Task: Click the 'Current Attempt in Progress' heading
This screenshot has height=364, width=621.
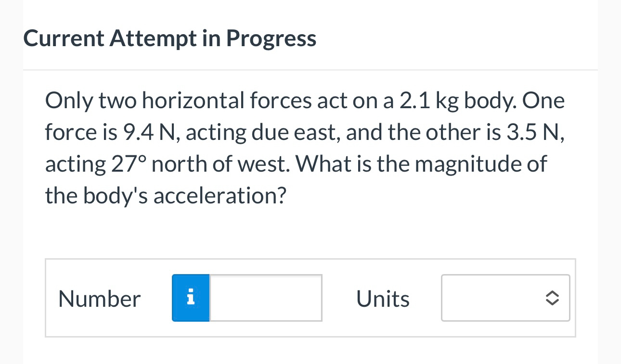Action: click(169, 38)
